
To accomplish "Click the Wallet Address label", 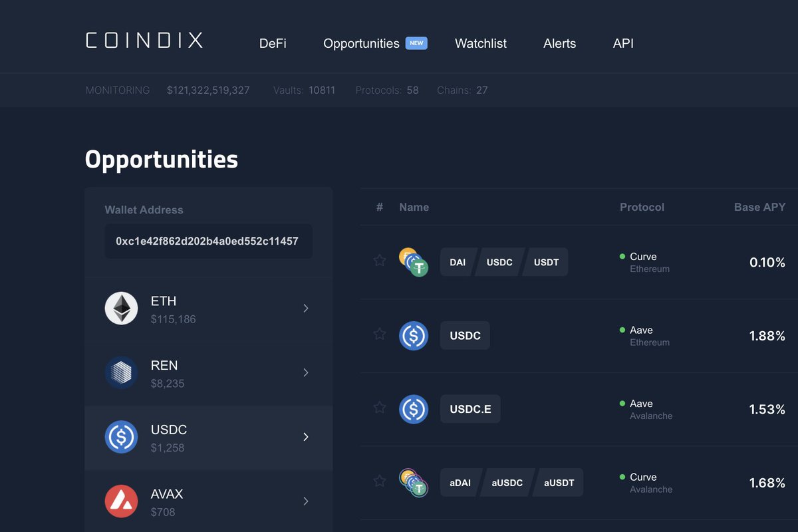I will (x=144, y=209).
